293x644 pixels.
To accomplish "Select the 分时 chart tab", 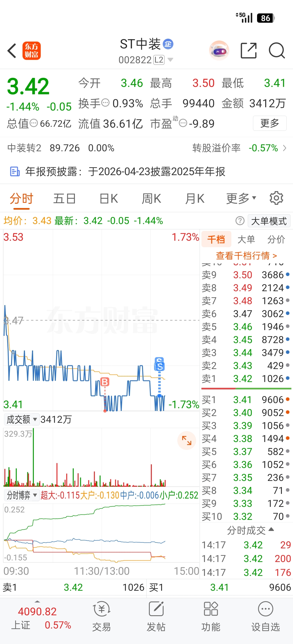I will click(x=22, y=199).
